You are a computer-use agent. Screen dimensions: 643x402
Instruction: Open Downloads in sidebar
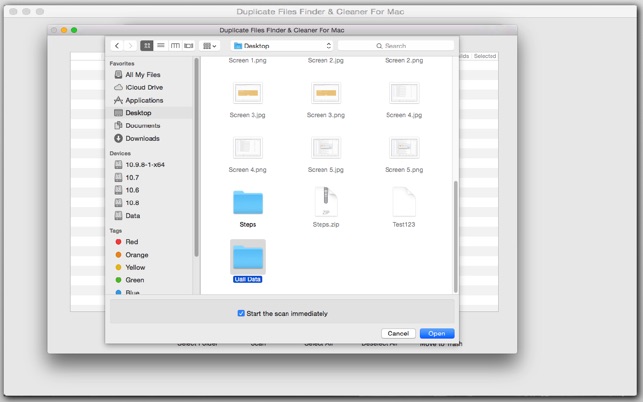click(x=142, y=138)
